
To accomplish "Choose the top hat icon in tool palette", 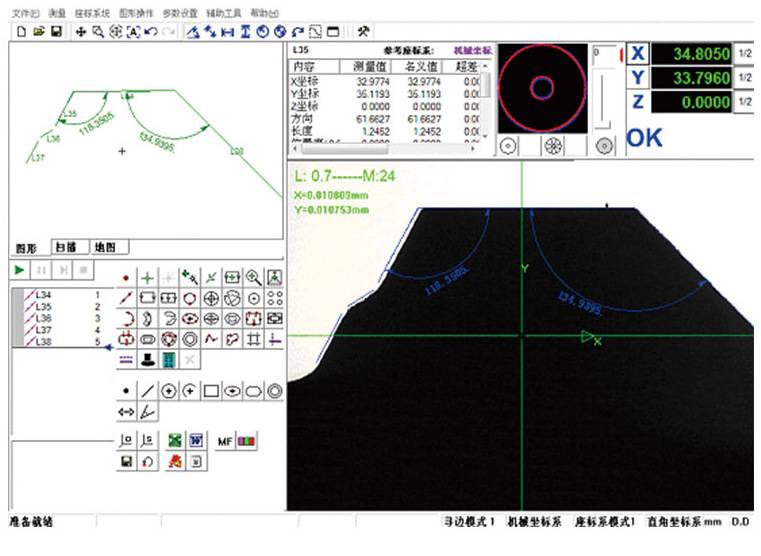I will pyautogui.click(x=147, y=358).
